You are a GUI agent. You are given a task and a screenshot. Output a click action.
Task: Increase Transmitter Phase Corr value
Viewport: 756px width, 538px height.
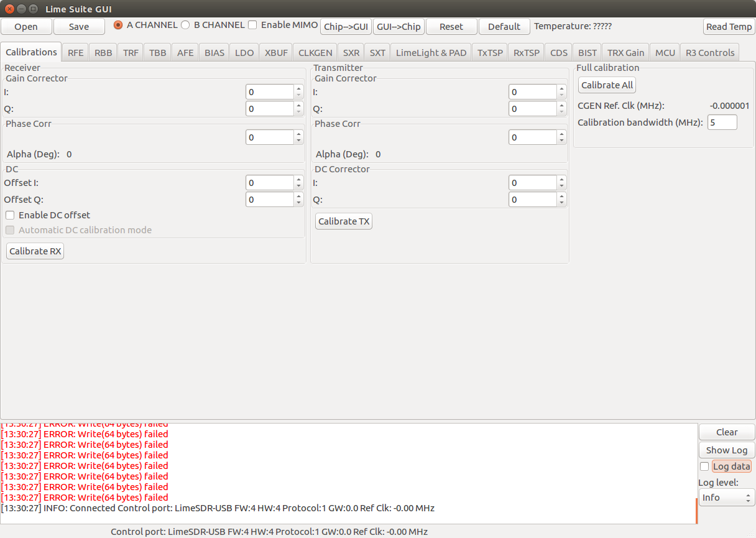tap(562, 134)
